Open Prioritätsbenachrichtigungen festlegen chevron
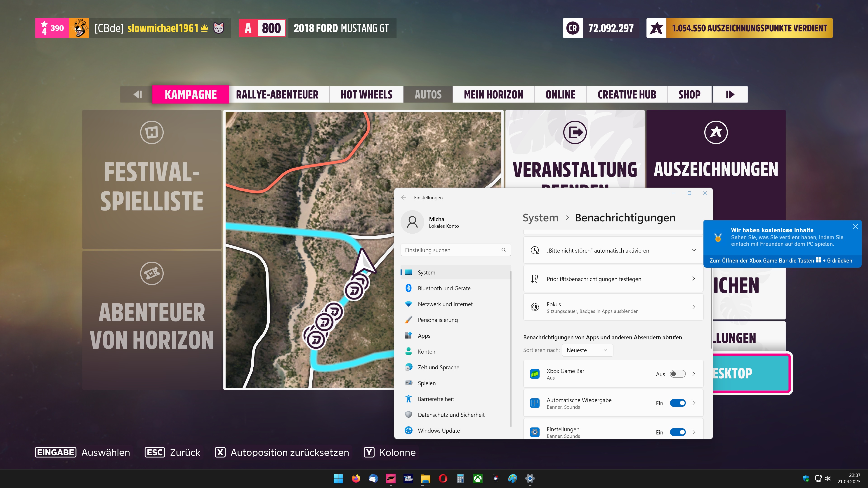Viewport: 868px width, 488px height. [693, 279]
